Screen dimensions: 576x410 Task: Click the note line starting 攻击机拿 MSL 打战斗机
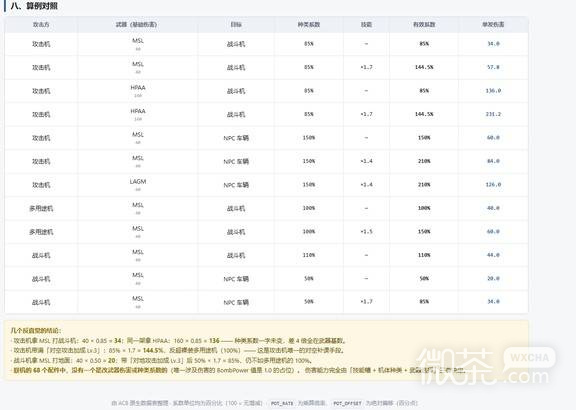178,341
